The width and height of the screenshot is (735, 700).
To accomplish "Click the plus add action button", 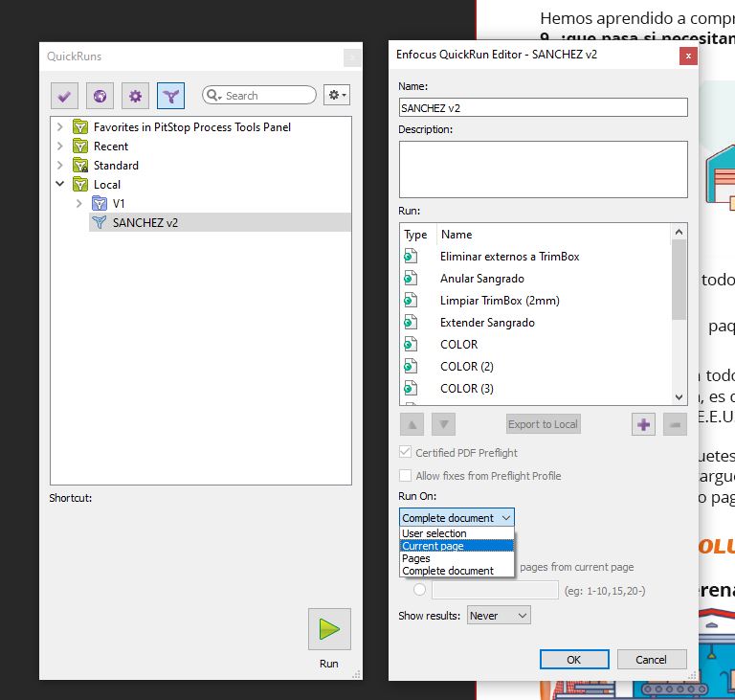I will click(x=643, y=424).
